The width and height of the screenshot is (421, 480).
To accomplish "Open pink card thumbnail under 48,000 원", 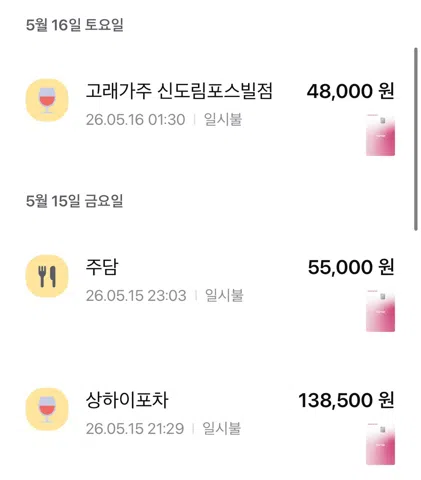I will coord(380,135).
